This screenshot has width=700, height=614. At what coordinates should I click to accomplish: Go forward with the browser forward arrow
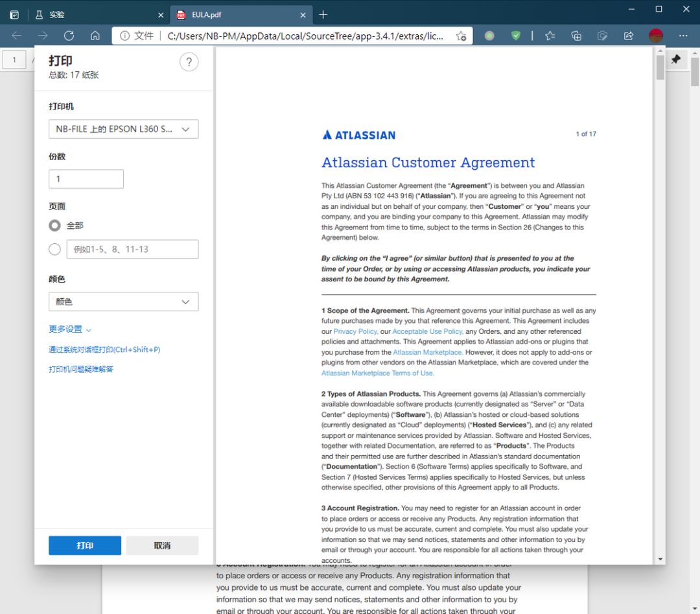(x=43, y=36)
